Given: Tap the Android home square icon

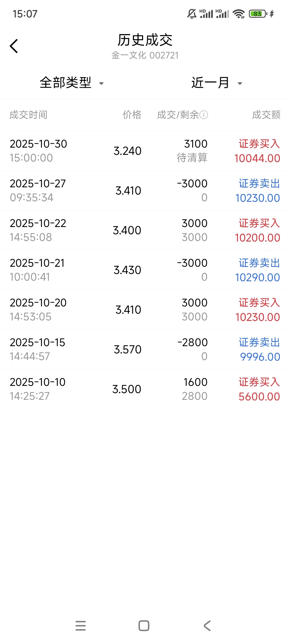Looking at the screenshot, I should [x=144, y=625].
